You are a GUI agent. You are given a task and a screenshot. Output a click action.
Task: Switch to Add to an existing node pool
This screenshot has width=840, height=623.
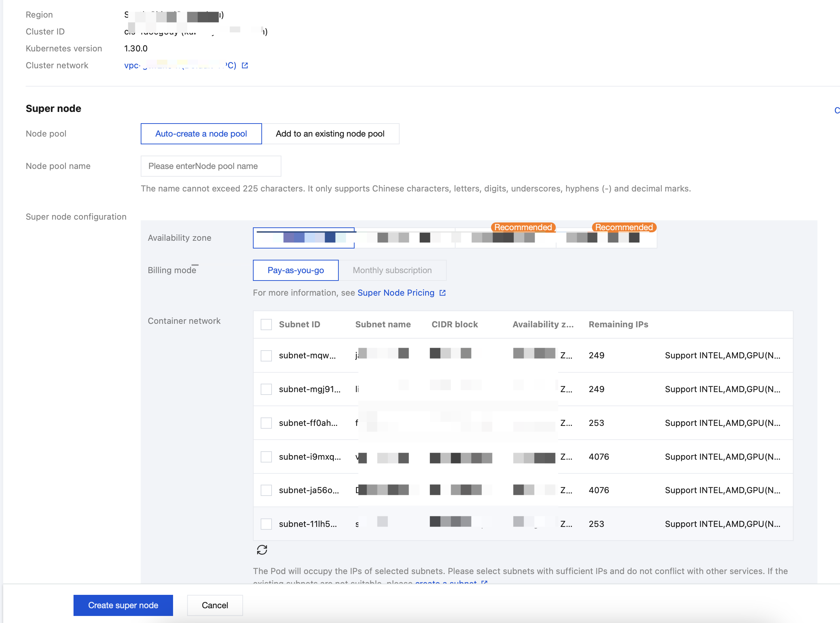(330, 134)
